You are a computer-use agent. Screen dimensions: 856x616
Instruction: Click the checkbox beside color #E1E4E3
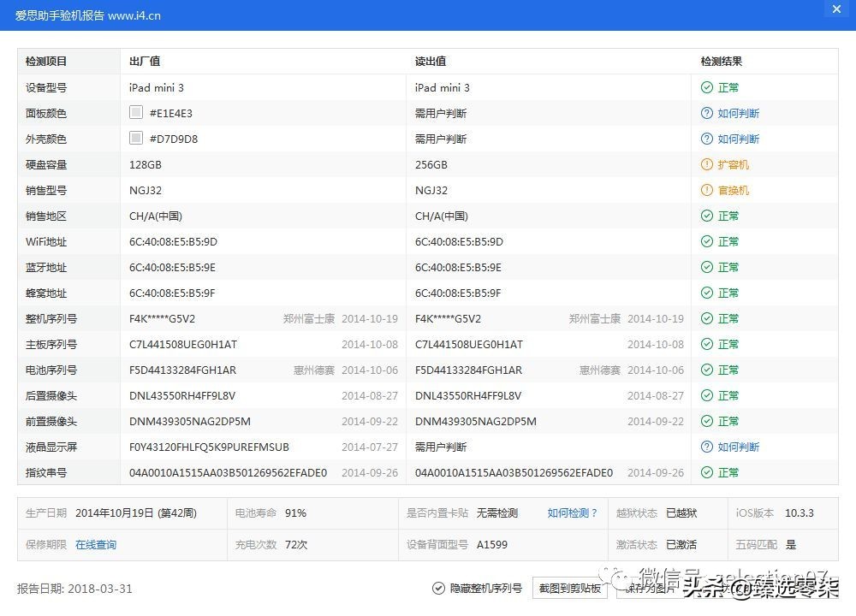click(135, 111)
